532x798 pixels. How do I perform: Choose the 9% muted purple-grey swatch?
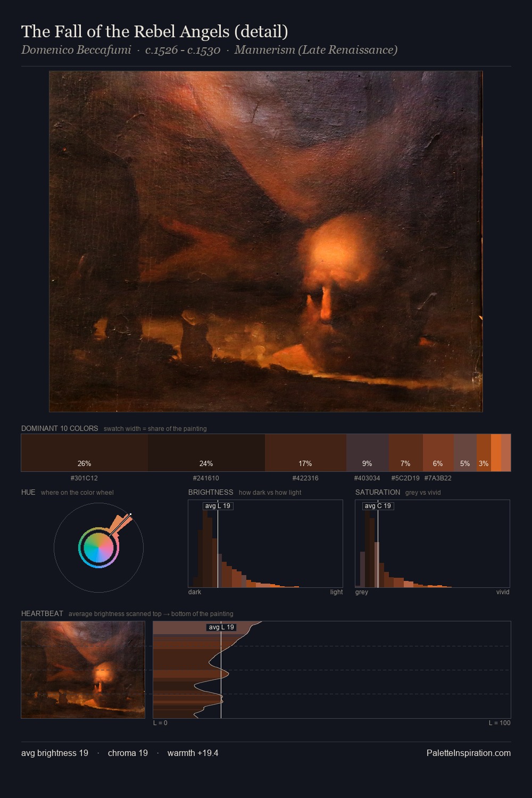(368, 453)
